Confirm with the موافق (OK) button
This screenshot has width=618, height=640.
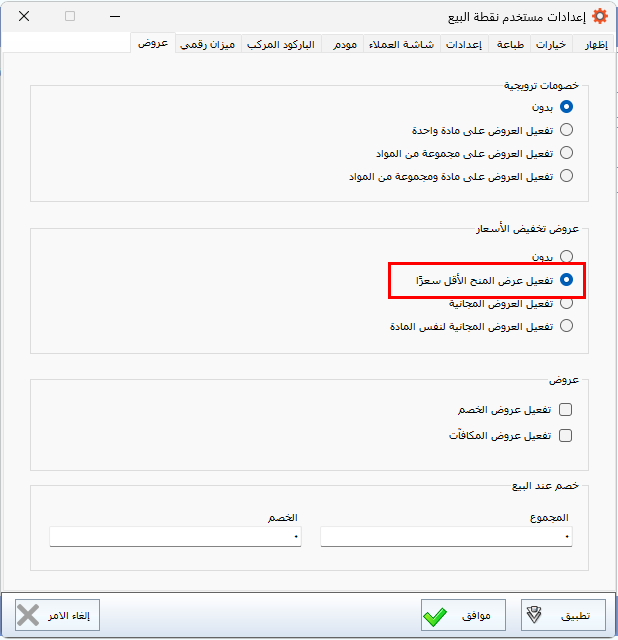tap(462, 616)
